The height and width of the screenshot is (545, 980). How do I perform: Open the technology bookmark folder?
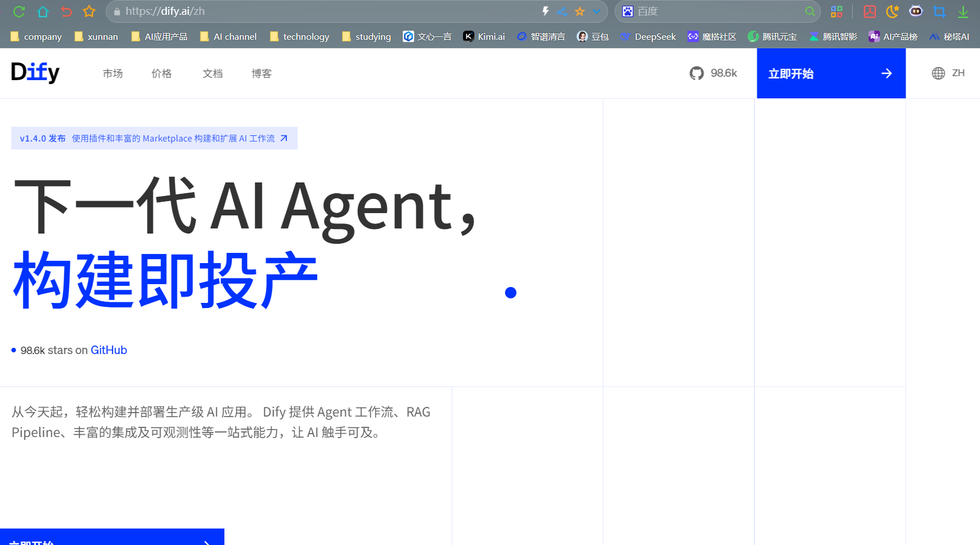tap(299, 36)
